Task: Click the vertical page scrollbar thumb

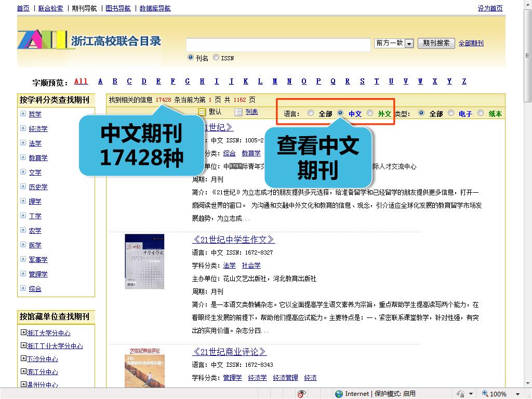Action: (527, 56)
